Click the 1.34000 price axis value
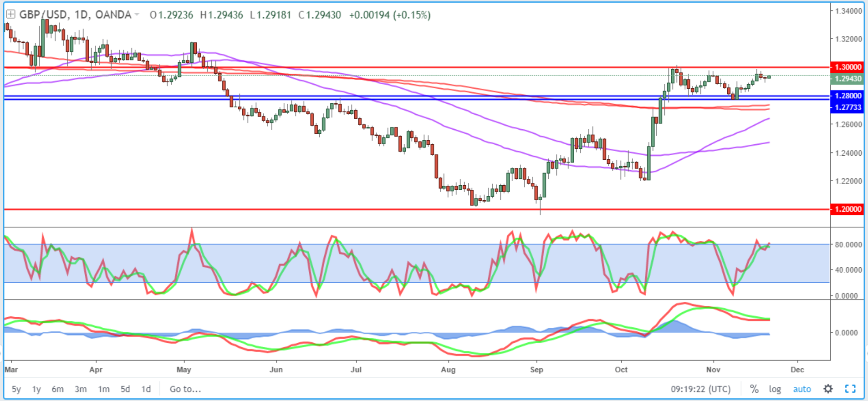 [x=848, y=11]
